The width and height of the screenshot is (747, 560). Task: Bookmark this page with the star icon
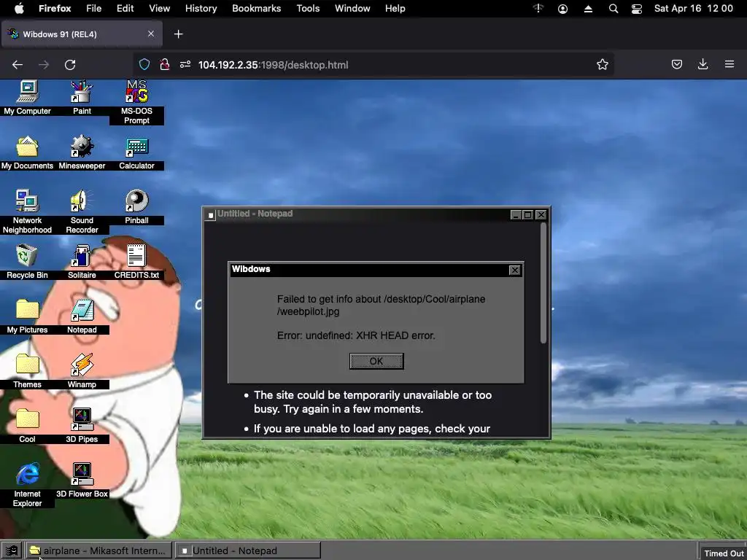click(602, 65)
